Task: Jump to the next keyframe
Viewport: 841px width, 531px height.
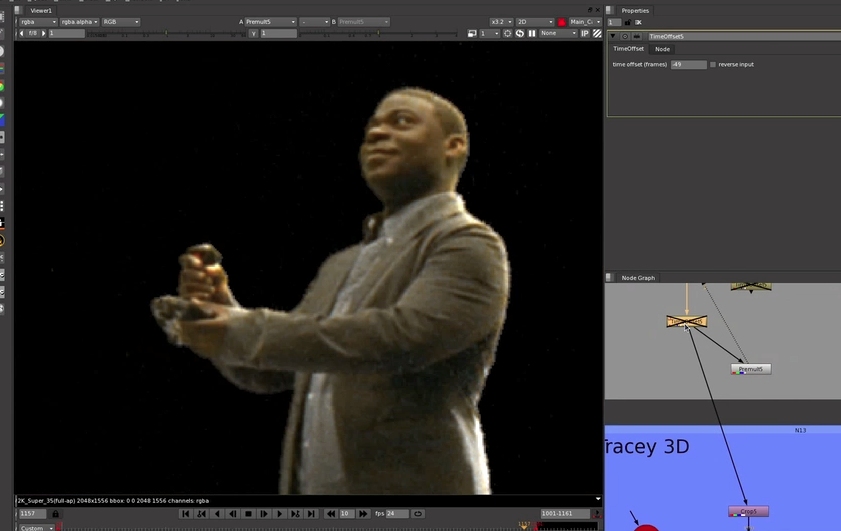Action: [295, 514]
